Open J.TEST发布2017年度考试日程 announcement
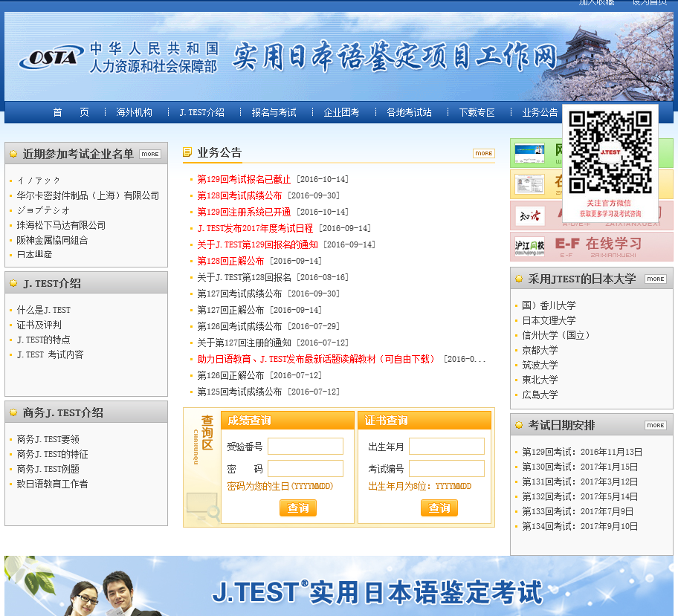This screenshot has width=678, height=616. (x=255, y=229)
